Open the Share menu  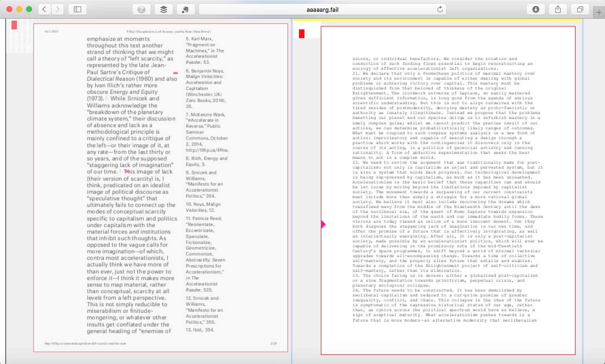point(558,9)
